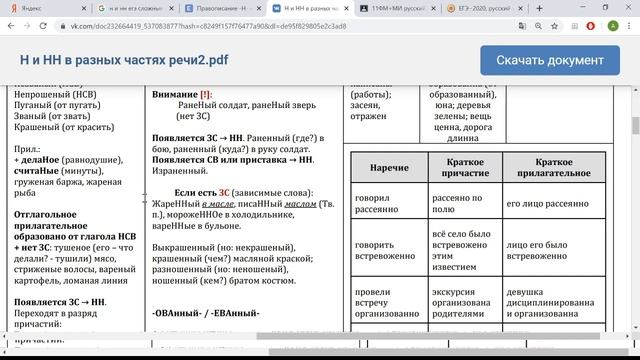
Task: Click the scroll down arrow of page
Action: click(x=636, y=327)
